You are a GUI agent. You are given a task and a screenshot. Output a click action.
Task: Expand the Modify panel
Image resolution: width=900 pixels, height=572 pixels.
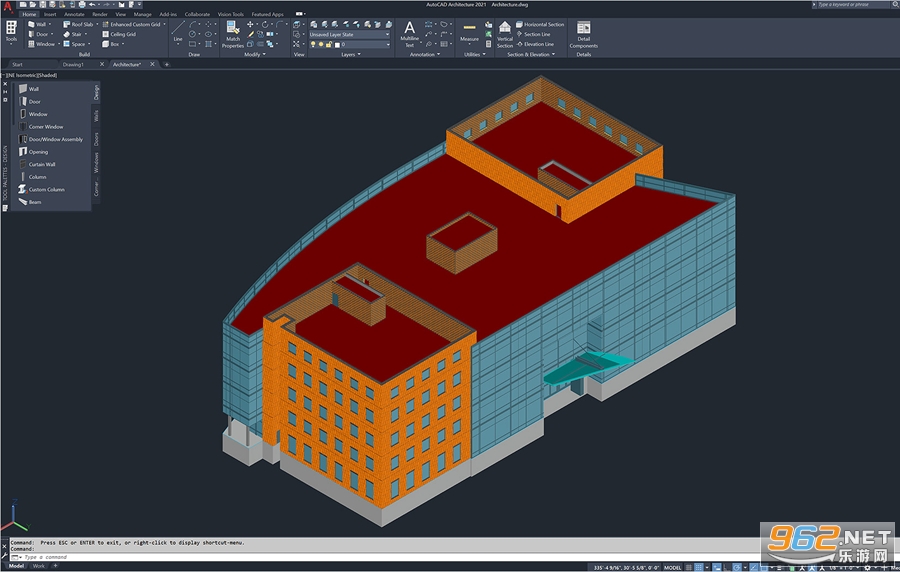pos(255,55)
